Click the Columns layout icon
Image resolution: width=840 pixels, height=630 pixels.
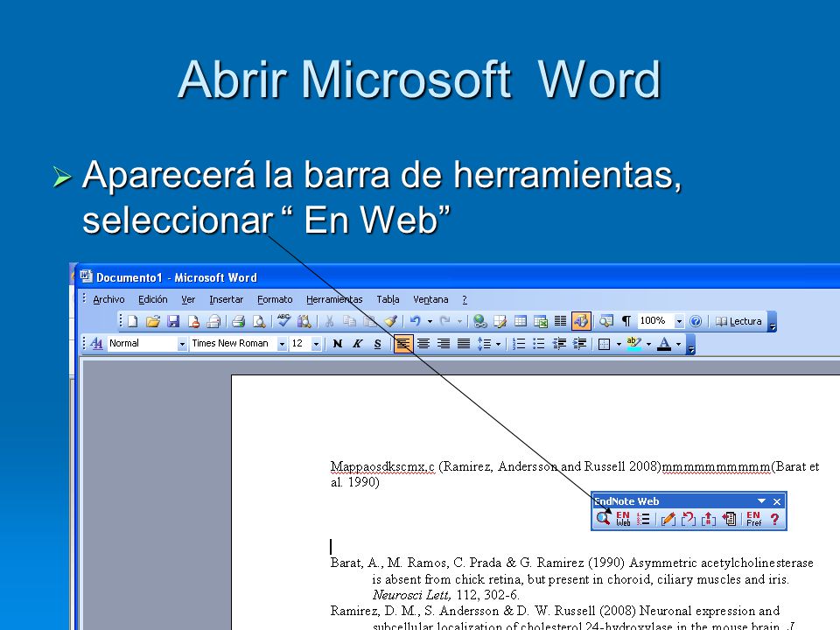click(560, 321)
